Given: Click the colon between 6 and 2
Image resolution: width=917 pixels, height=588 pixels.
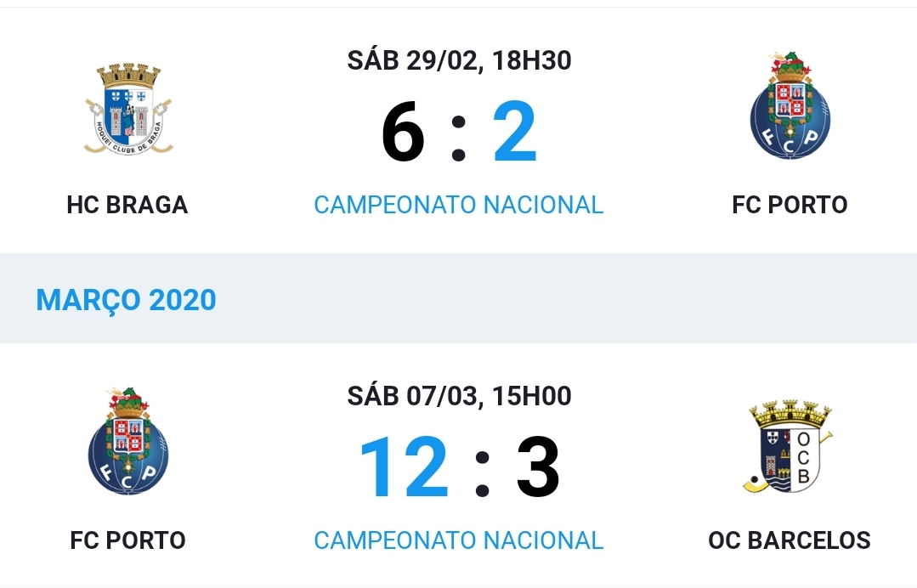Looking at the screenshot, I should click(x=459, y=139).
